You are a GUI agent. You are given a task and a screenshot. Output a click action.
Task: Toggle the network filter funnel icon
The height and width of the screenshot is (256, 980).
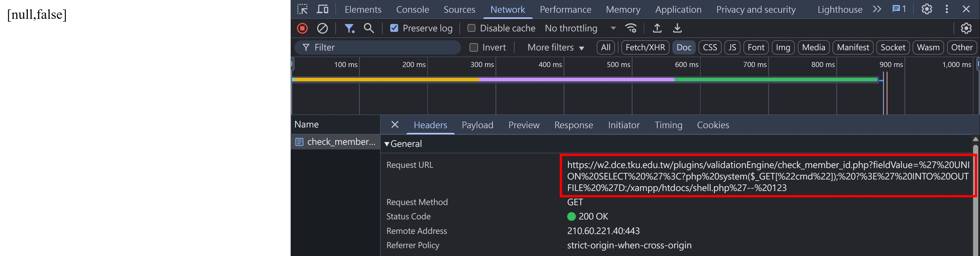[x=349, y=28]
